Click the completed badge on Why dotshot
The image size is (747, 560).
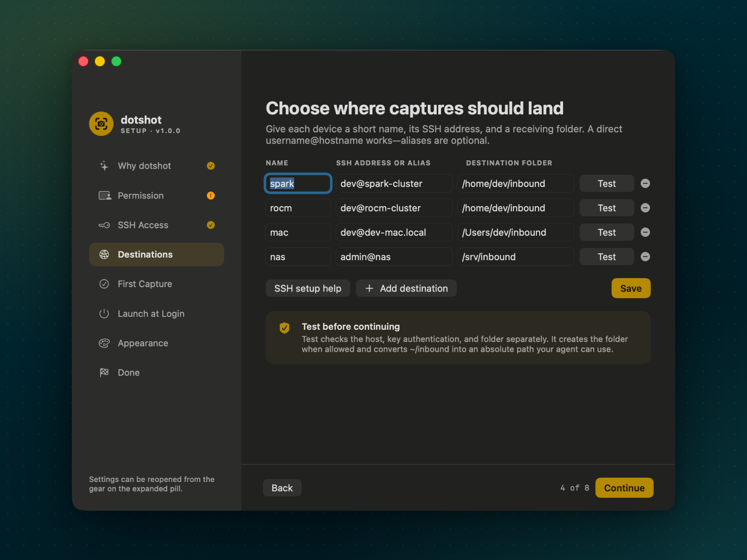211,166
